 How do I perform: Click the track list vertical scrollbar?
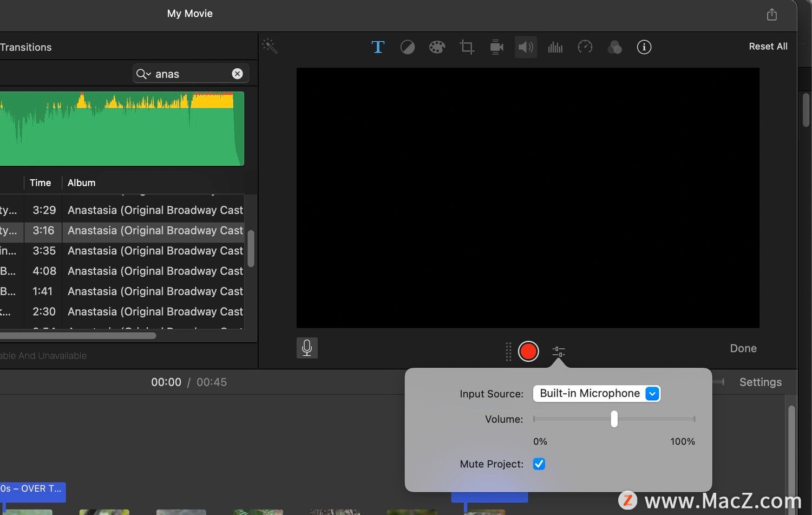(251, 248)
